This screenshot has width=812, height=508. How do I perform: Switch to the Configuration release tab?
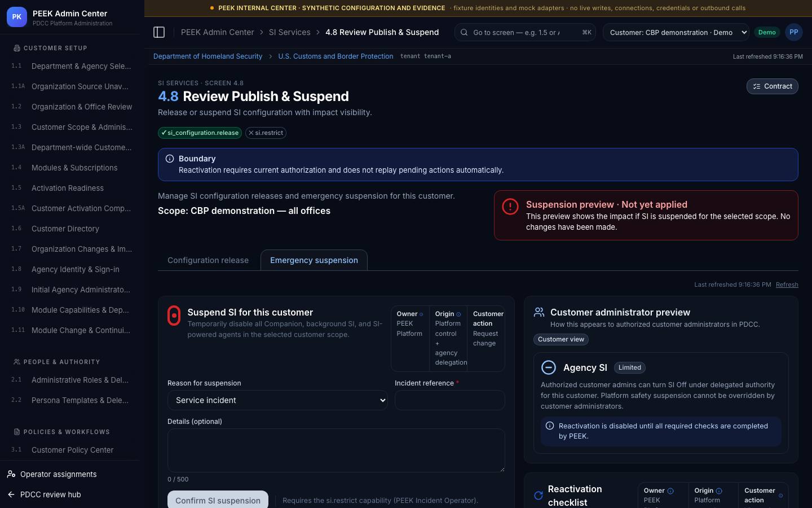[208, 260]
